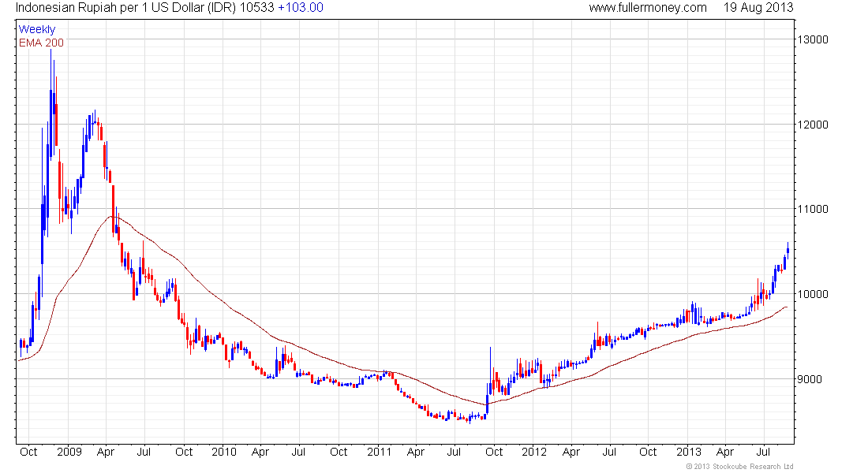
Task: Click the Jul label between 2010 and 2011
Action: coord(298,452)
